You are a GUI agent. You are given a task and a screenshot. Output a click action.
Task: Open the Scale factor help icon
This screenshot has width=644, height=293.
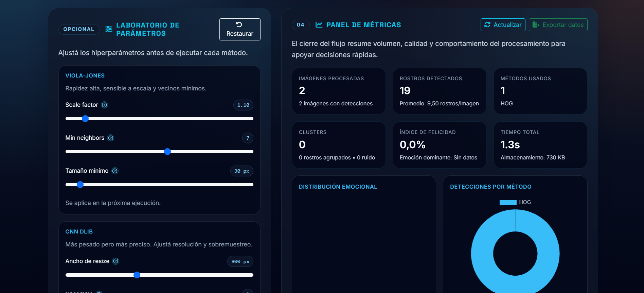click(x=105, y=105)
